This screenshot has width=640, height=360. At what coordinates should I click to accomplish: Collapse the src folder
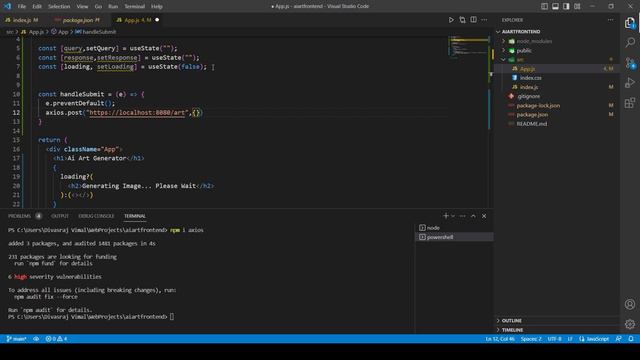coord(504,60)
